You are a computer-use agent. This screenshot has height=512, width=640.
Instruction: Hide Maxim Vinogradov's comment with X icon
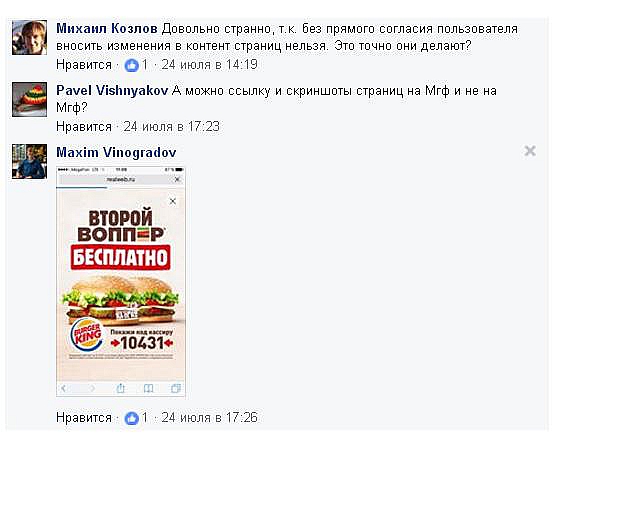pos(530,151)
